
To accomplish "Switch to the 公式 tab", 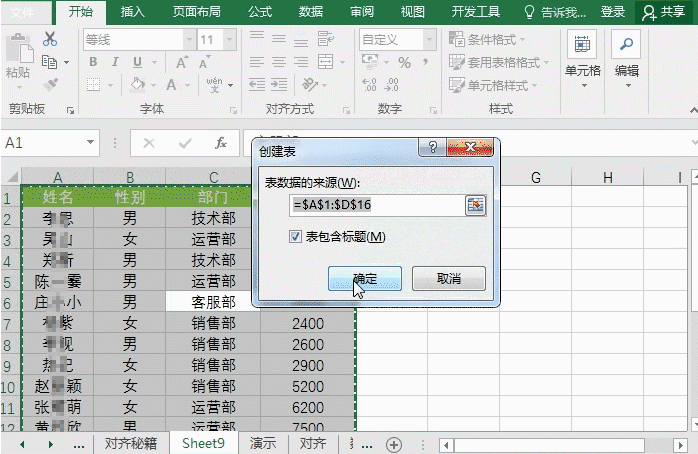I will [260, 12].
